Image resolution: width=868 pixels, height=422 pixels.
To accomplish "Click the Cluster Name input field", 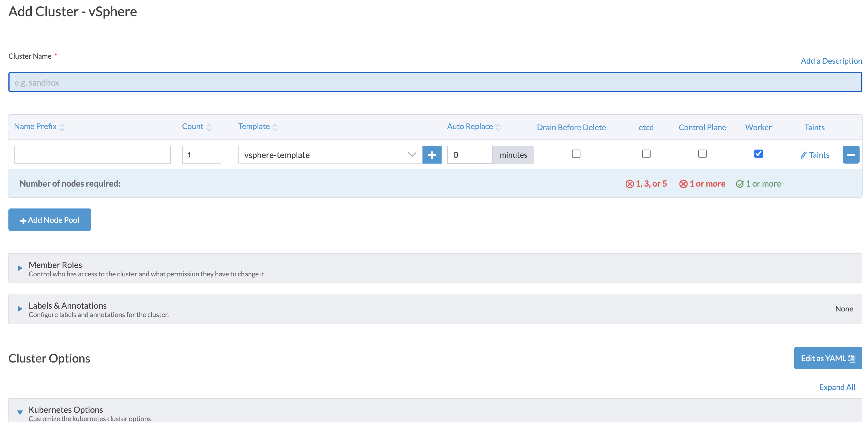I will (x=435, y=82).
